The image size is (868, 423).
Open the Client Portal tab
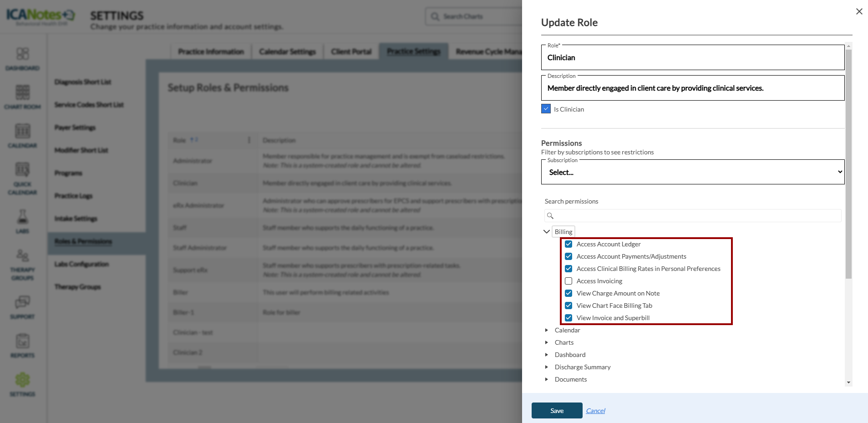(351, 51)
